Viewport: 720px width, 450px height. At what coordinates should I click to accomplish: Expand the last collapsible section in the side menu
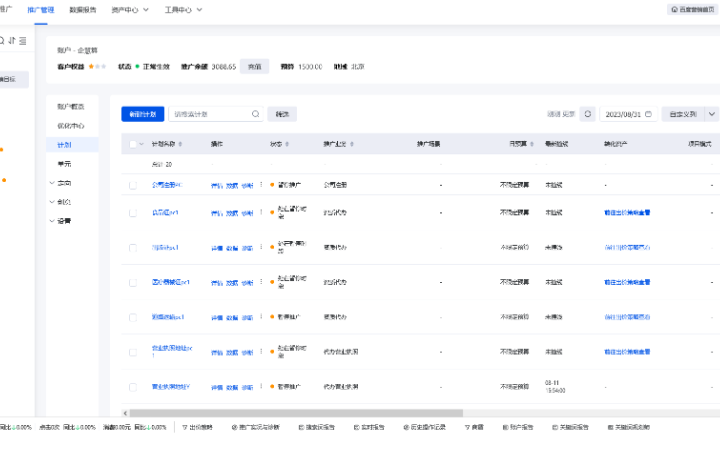(61, 221)
